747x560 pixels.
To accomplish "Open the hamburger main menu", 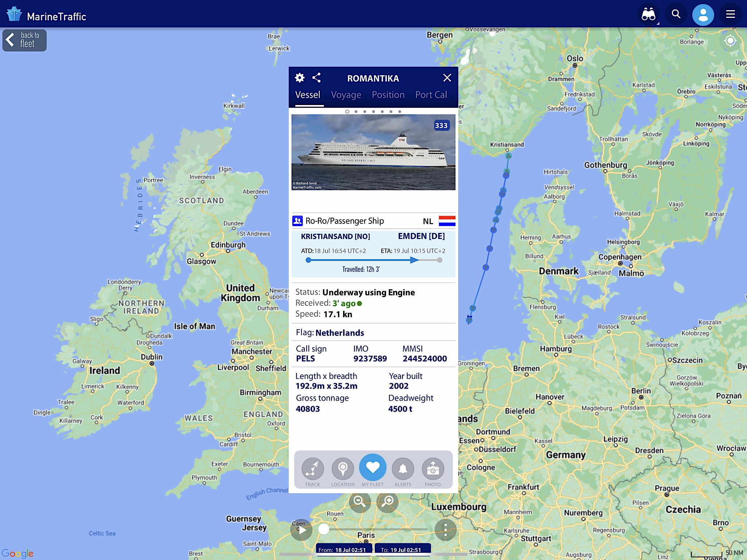I will [x=730, y=14].
